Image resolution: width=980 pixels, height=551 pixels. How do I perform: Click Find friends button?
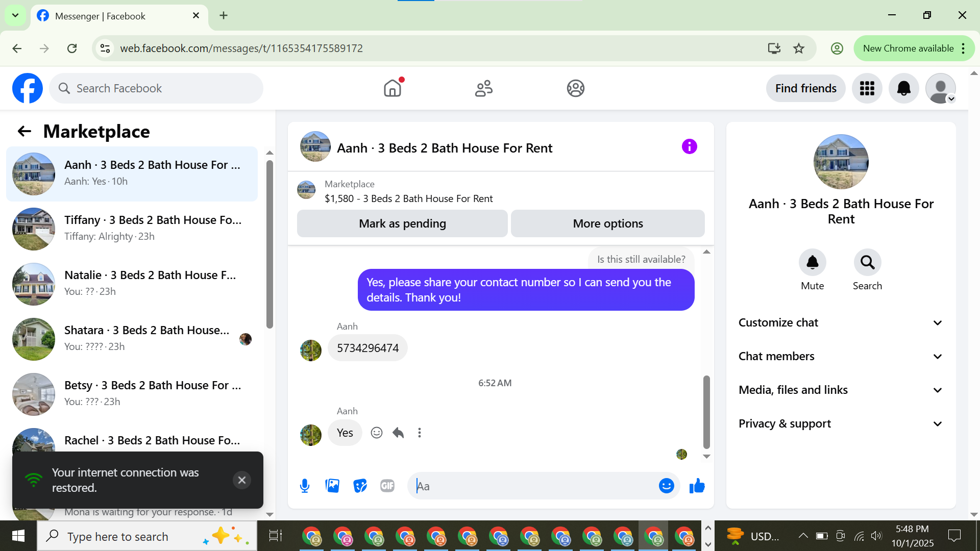[805, 88]
